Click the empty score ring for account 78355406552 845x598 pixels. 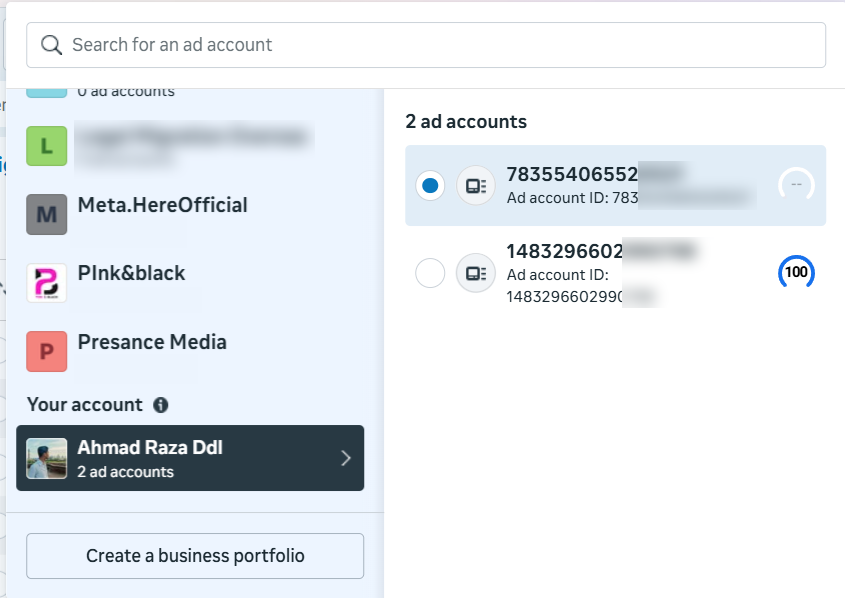(x=796, y=185)
